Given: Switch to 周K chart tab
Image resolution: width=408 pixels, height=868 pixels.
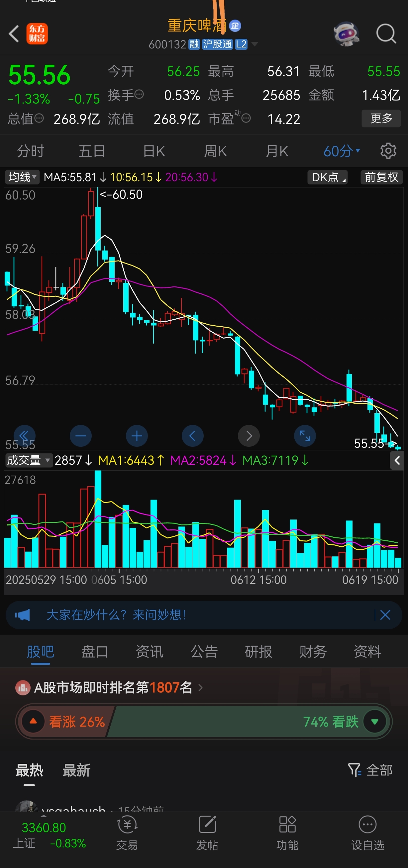Looking at the screenshot, I should (216, 151).
